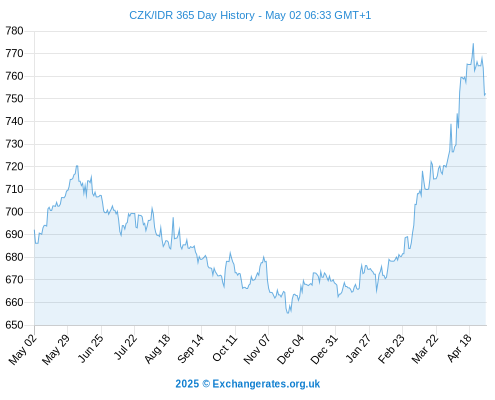Select the Oct 11 x-axis date label
495x400 pixels.
225,348
